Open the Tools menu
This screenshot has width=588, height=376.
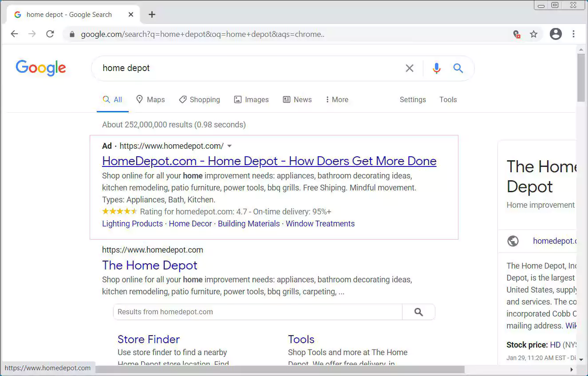click(448, 100)
